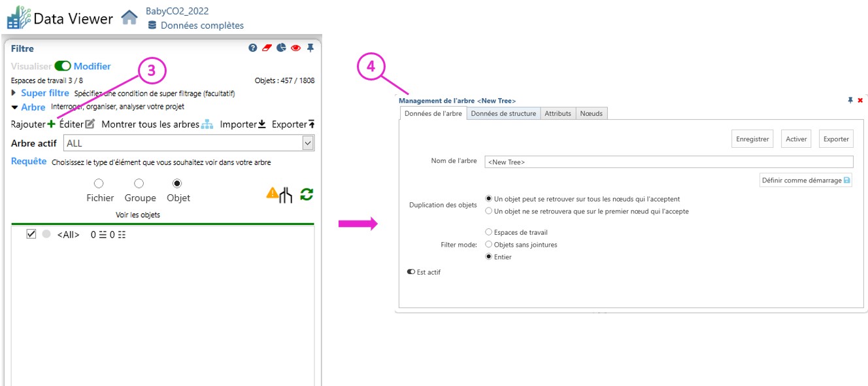Click the green refresh arrows icon
The image size is (868, 386).
pyautogui.click(x=306, y=194)
